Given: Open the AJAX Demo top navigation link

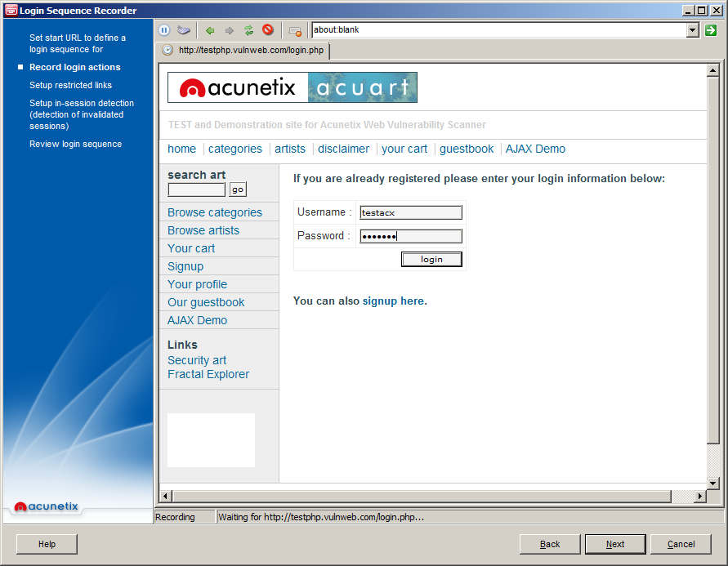Looking at the screenshot, I should [x=535, y=149].
